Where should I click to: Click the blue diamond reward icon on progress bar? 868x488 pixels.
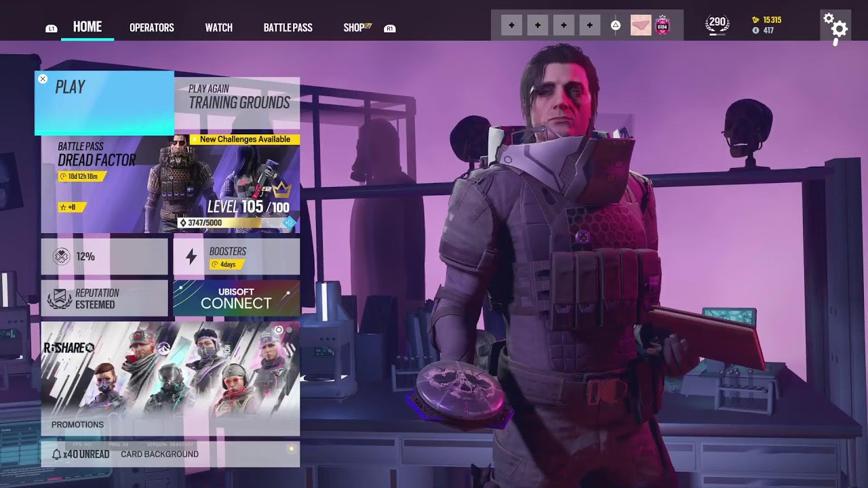[x=290, y=222]
